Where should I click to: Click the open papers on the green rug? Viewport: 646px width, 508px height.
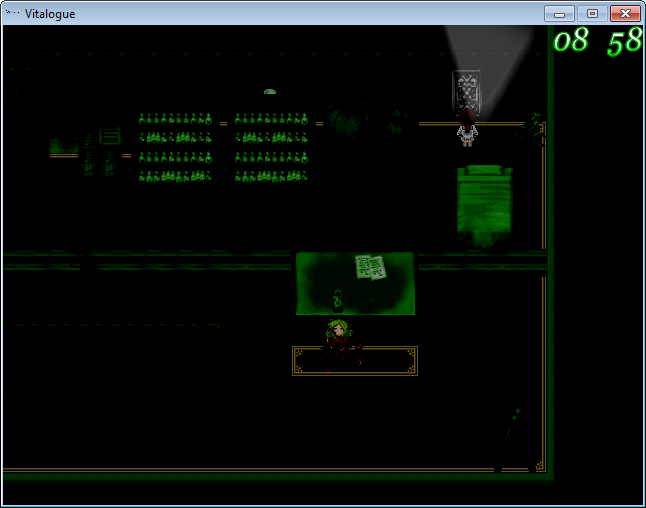coord(370,267)
